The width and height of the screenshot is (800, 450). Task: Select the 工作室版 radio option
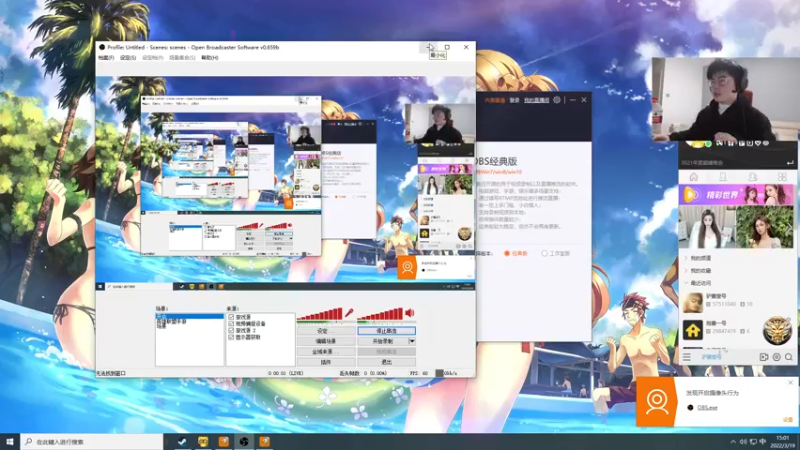click(544, 253)
